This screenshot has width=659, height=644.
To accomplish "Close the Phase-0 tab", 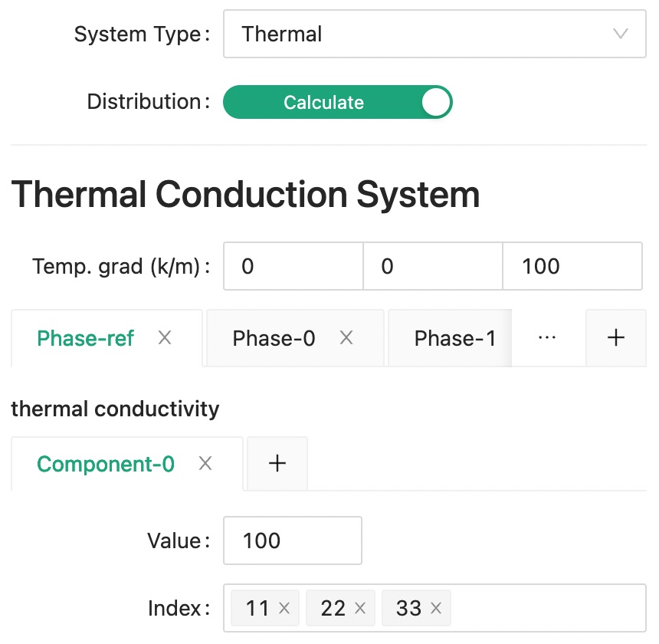I will (x=346, y=338).
